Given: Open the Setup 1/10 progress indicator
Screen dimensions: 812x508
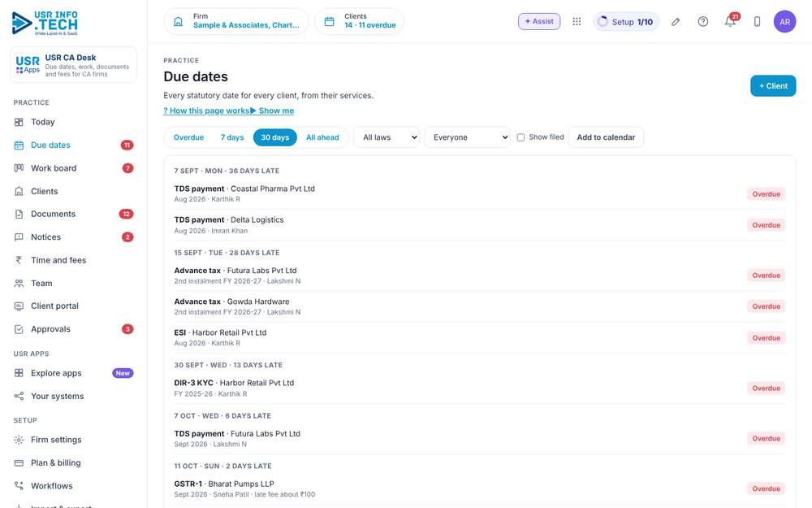Looking at the screenshot, I should click(x=626, y=22).
